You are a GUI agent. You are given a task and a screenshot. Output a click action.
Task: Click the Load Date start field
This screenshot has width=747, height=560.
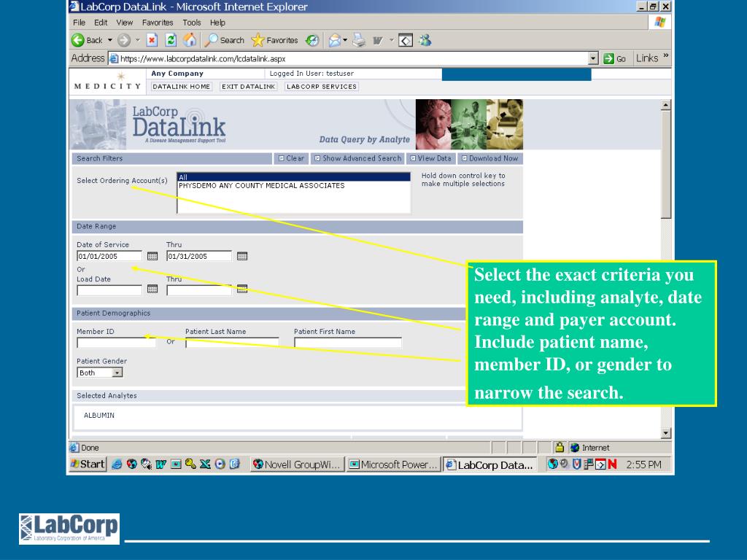pyautogui.click(x=109, y=290)
